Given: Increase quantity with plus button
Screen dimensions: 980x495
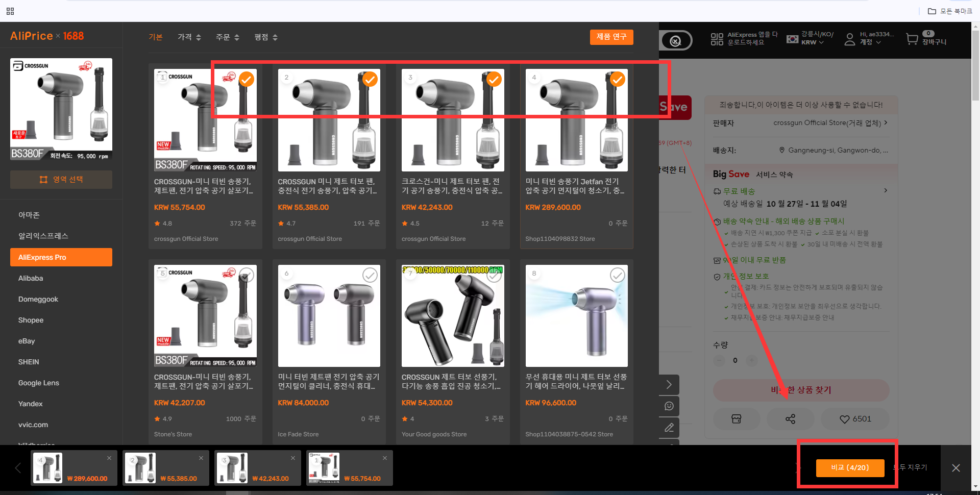Looking at the screenshot, I should pyautogui.click(x=751, y=360).
